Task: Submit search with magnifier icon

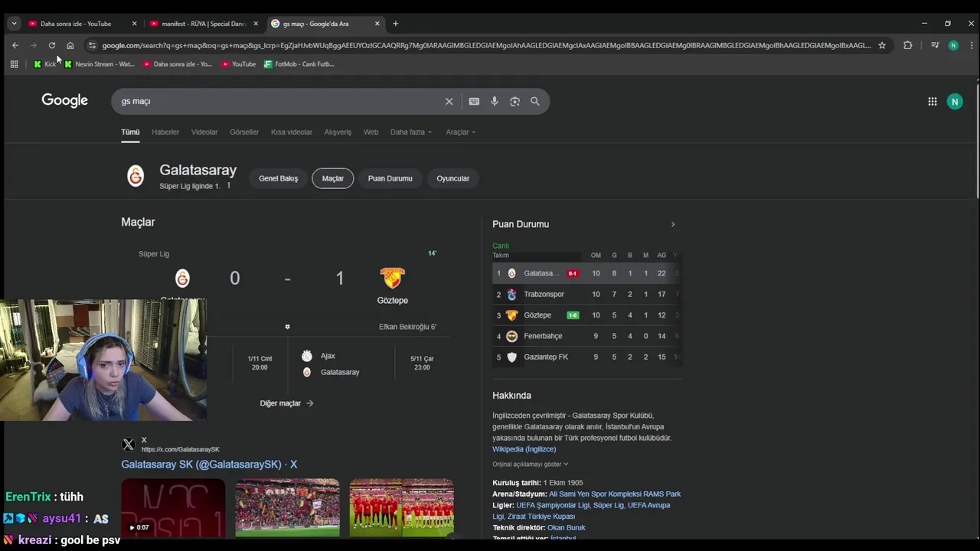Action: coord(535,101)
